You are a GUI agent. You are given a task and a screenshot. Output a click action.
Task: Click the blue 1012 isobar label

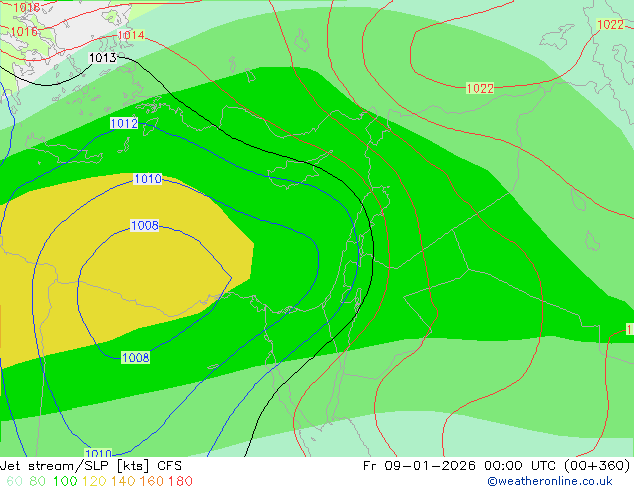pos(124,123)
